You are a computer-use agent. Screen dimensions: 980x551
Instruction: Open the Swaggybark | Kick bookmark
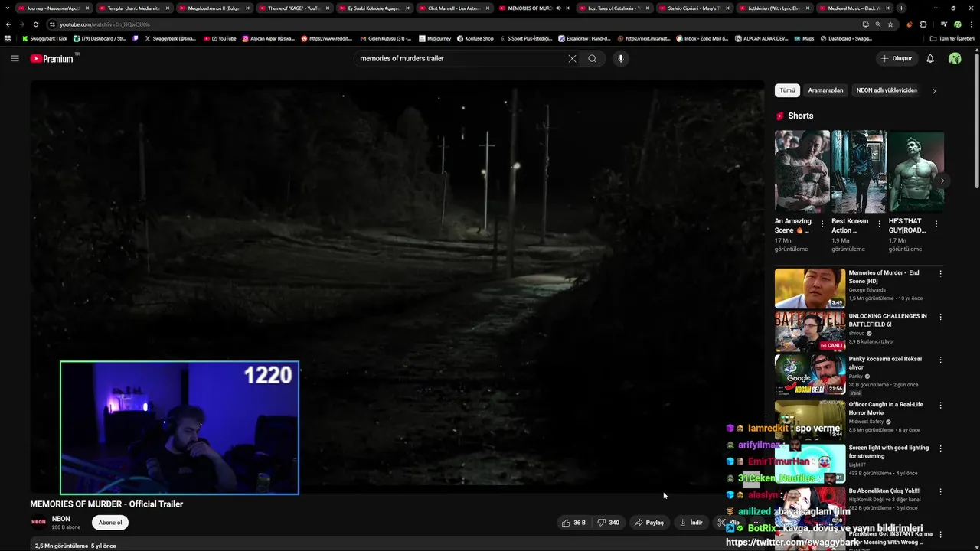[44, 38]
